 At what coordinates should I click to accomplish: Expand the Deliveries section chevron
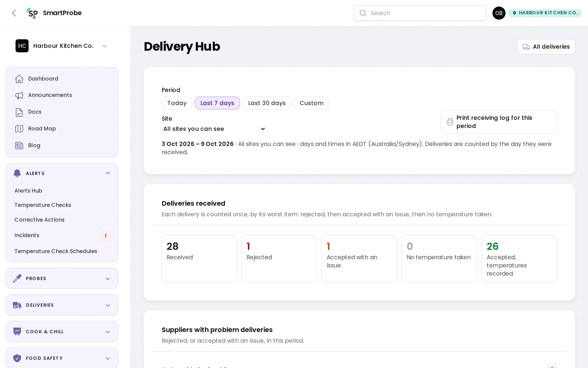pyautogui.click(x=108, y=305)
